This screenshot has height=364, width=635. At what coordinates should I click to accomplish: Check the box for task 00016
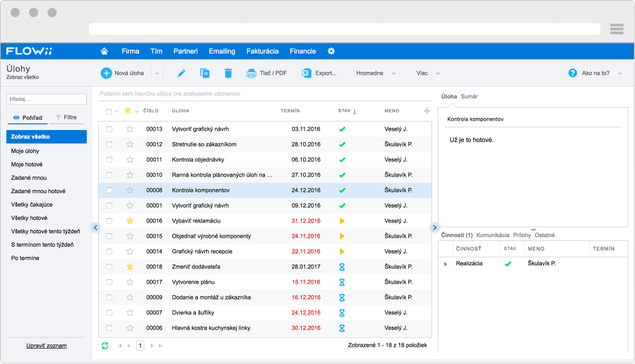pos(109,221)
